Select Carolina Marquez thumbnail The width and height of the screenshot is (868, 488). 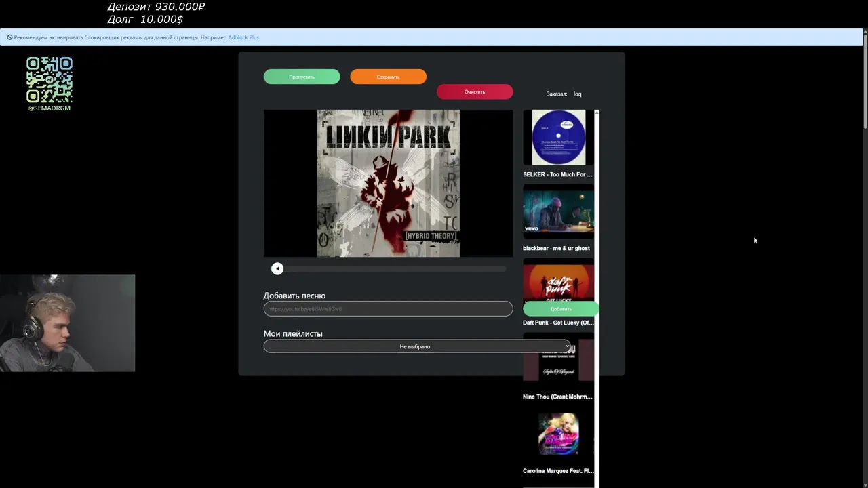[558, 434]
